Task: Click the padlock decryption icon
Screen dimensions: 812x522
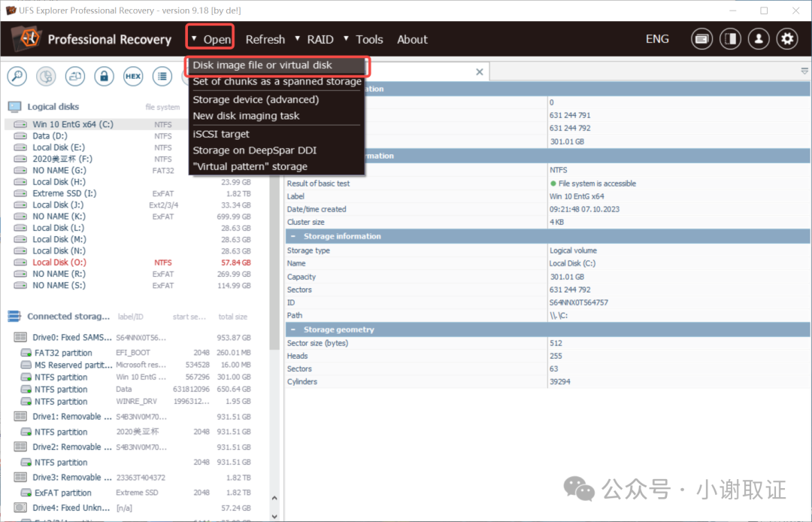Action: click(x=104, y=77)
